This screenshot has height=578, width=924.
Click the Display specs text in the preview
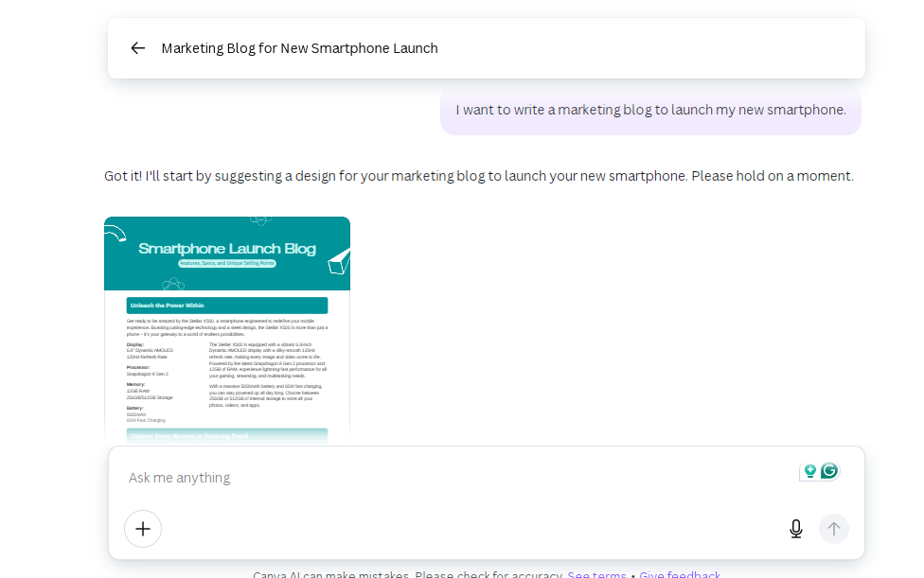click(x=151, y=351)
